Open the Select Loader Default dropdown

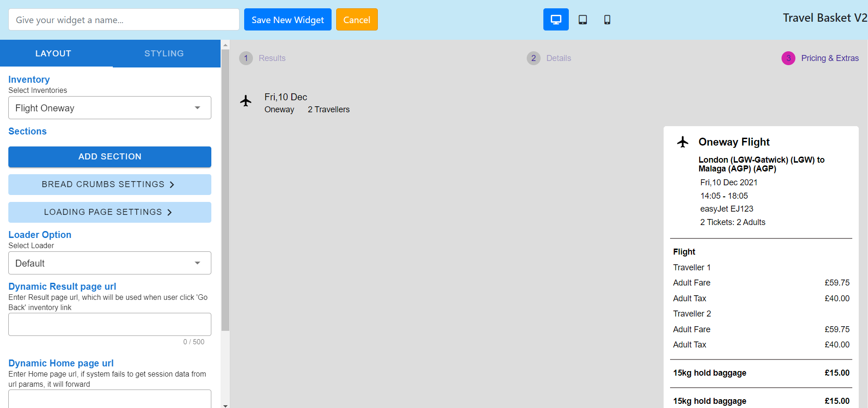(110, 263)
